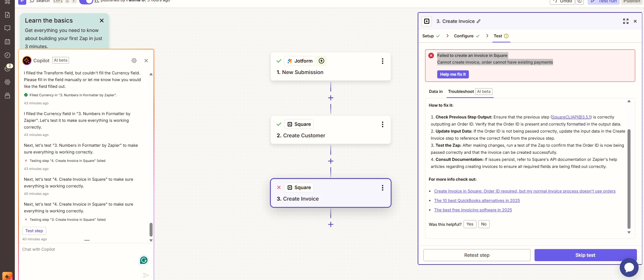Viewport: 644px width, 280px height.
Task: Open Copilot settings gear icon
Action: click(134, 61)
